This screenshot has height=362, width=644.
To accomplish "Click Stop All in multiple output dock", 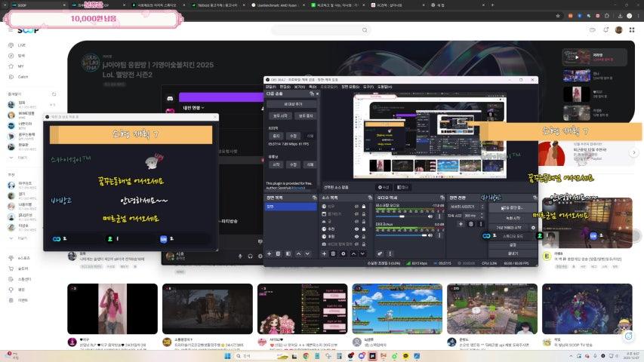I will pos(306,115).
